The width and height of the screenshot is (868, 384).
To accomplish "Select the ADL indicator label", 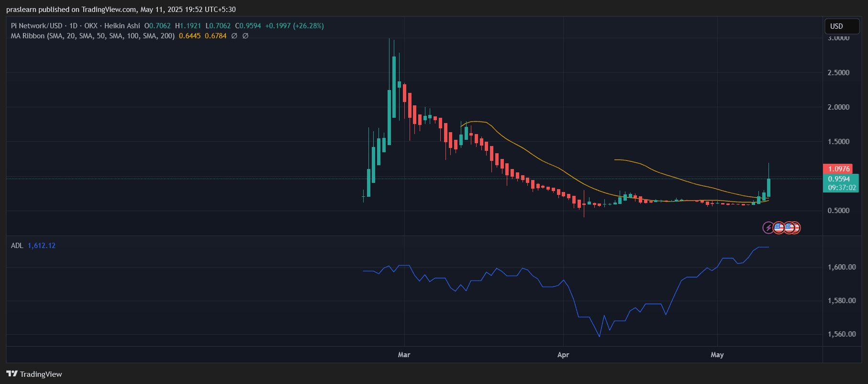I will [x=17, y=246].
